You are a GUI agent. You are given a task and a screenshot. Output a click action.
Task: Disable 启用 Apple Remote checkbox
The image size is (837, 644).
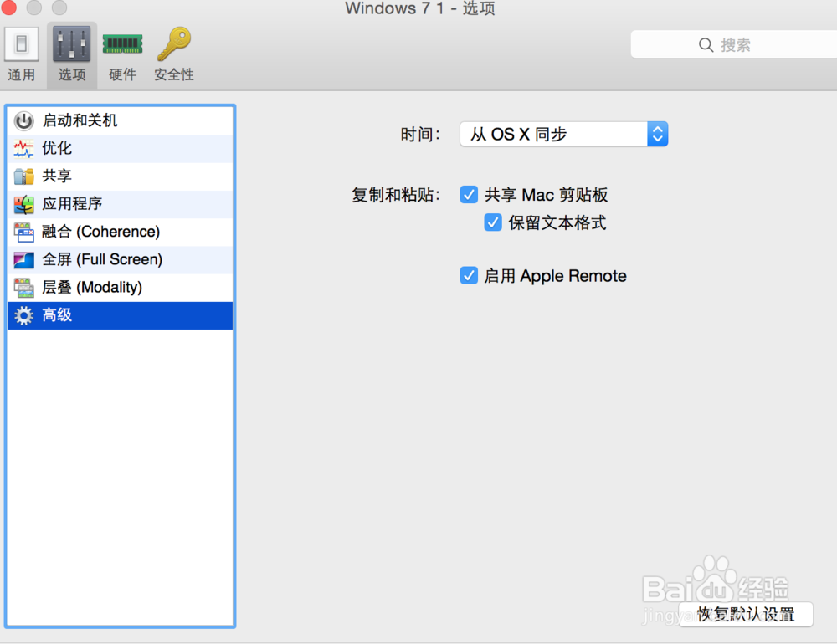coord(470,276)
